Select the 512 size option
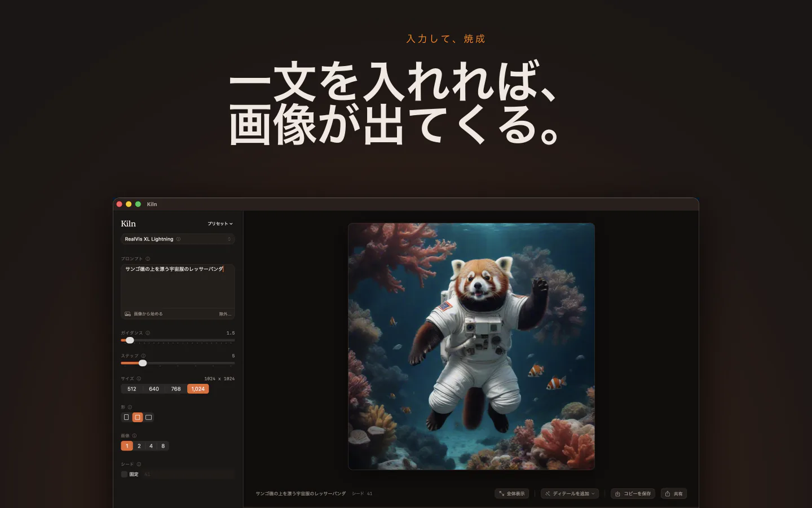The image size is (812, 508). [132, 389]
